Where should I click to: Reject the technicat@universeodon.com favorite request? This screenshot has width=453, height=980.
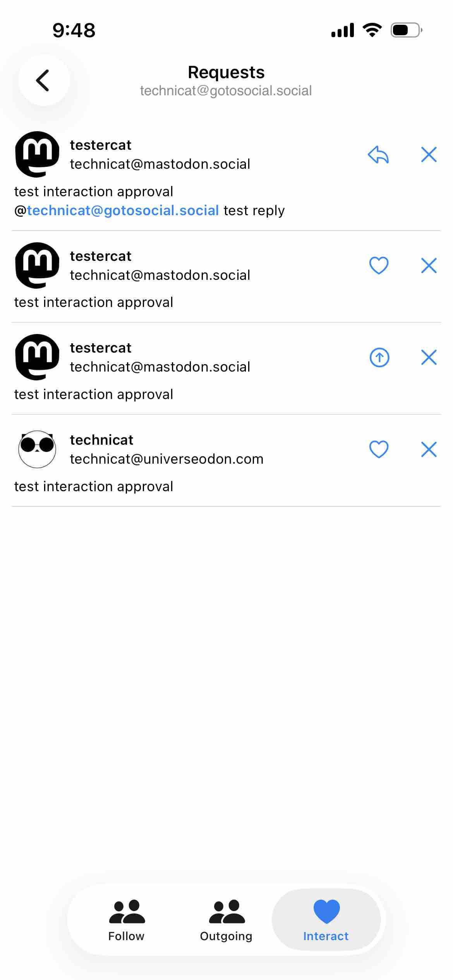[x=429, y=449]
